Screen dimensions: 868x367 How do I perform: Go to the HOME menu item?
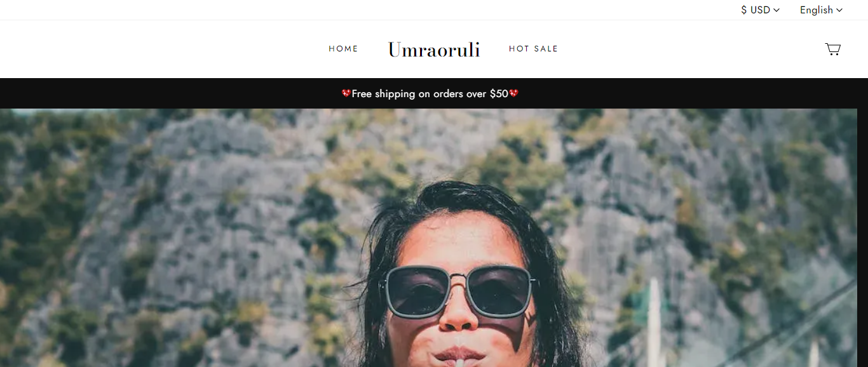(x=343, y=49)
